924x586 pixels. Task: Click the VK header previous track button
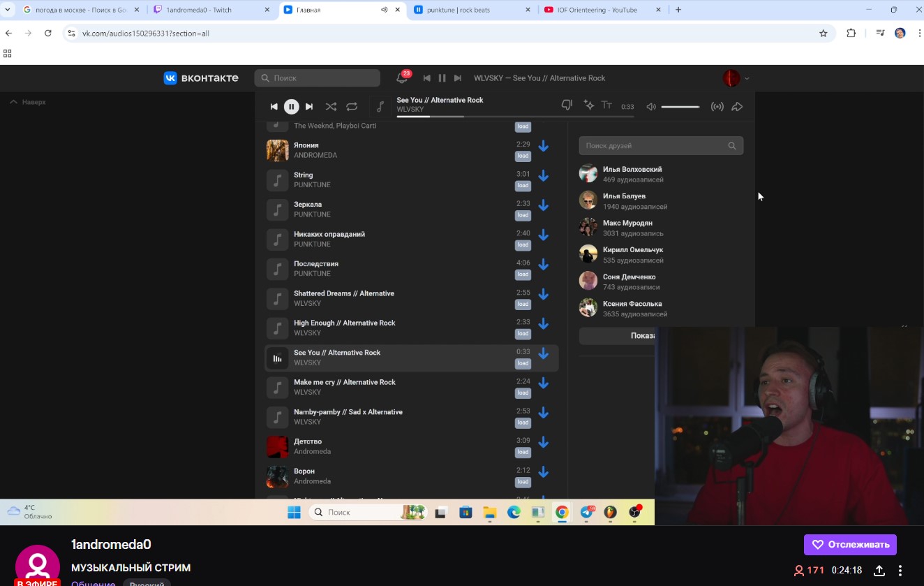click(x=426, y=78)
